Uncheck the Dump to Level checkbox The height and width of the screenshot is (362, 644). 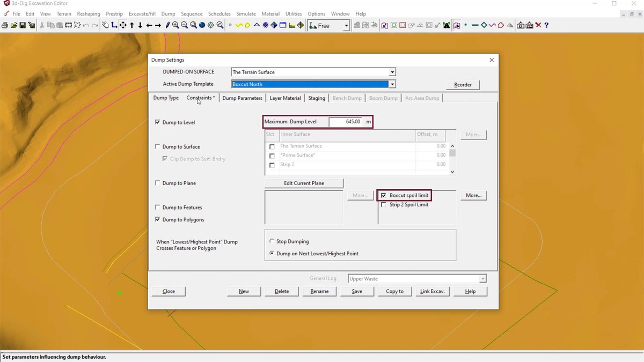pyautogui.click(x=158, y=122)
